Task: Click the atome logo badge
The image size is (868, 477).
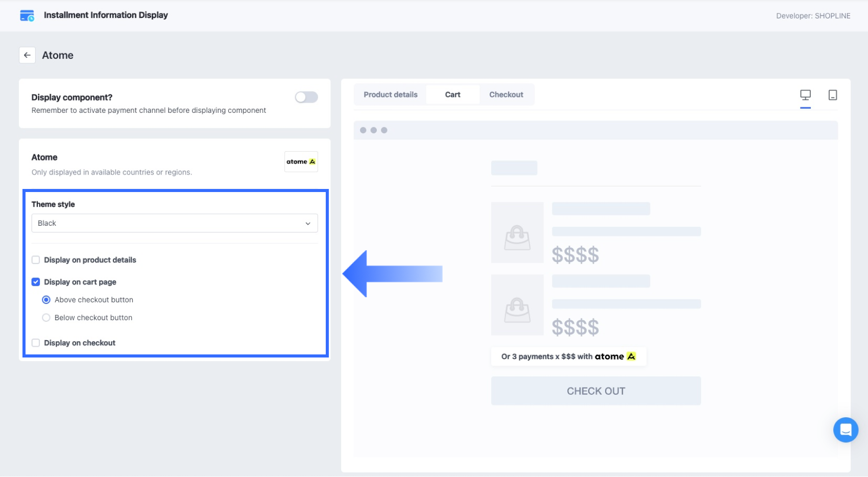Action: click(x=301, y=162)
